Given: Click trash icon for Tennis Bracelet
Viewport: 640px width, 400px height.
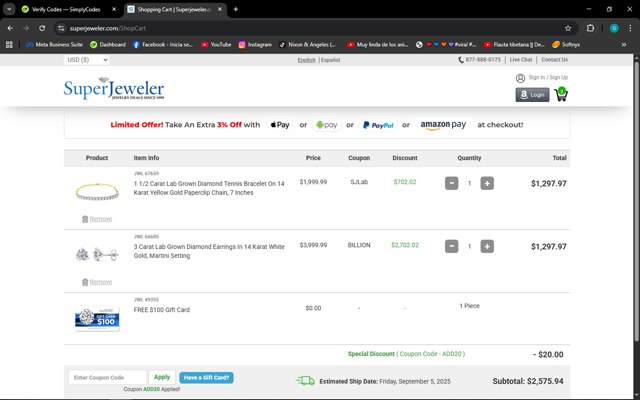Looking at the screenshot, I should pyautogui.click(x=85, y=219).
